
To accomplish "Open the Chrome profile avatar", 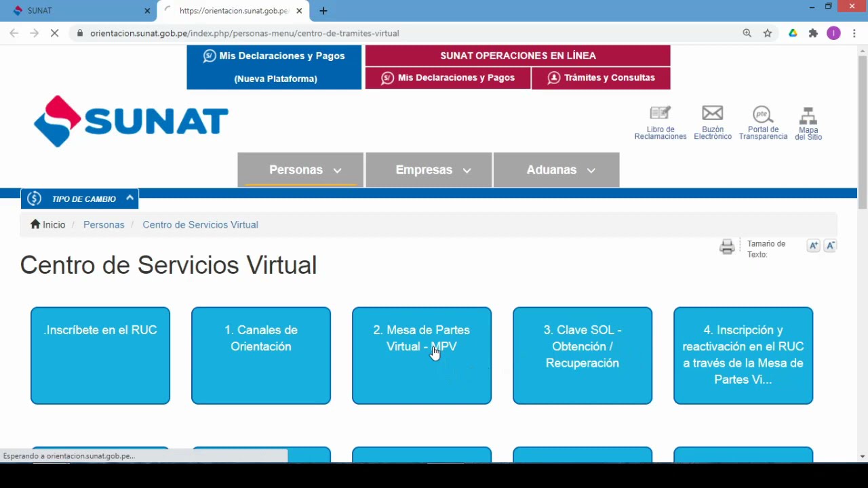I will 833,33.
